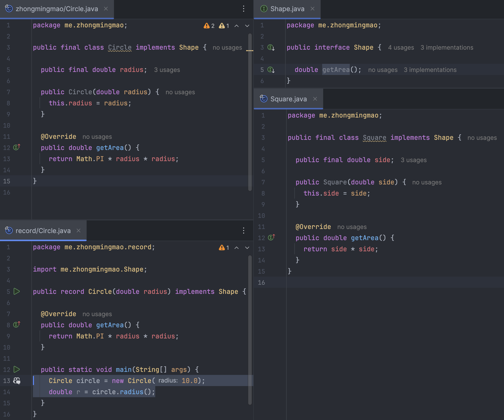Click AI assistant gutter icon on line 13
Image resolution: width=504 pixels, height=420 pixels.
pos(17,381)
